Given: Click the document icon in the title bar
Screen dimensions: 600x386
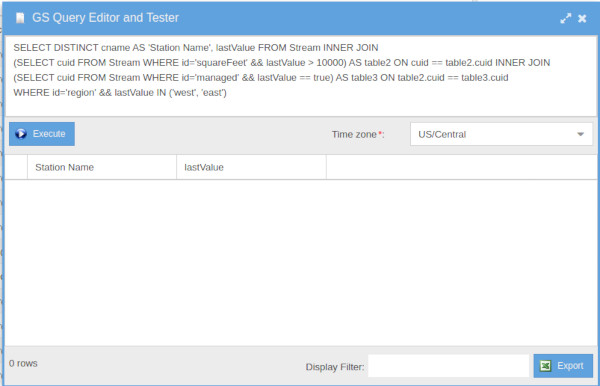Looking at the screenshot, I should click(x=20, y=18).
